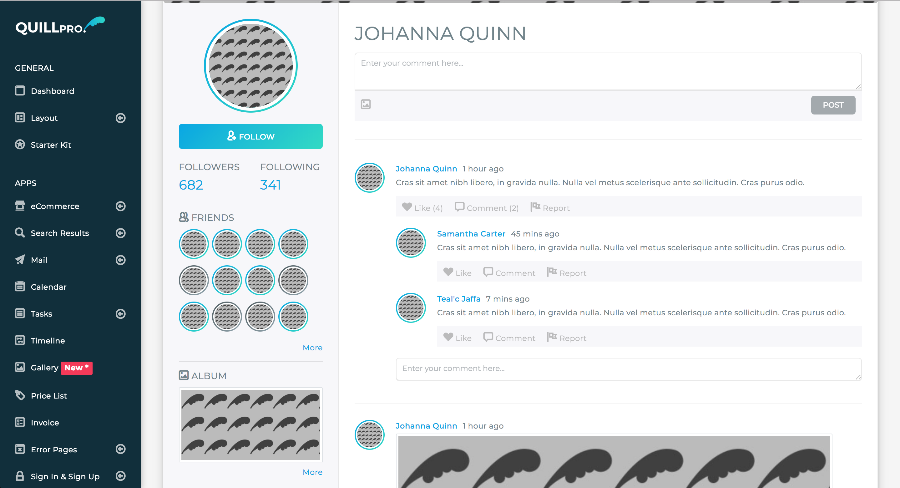Click the Layout sidebar icon
The image size is (900, 488).
[20, 118]
